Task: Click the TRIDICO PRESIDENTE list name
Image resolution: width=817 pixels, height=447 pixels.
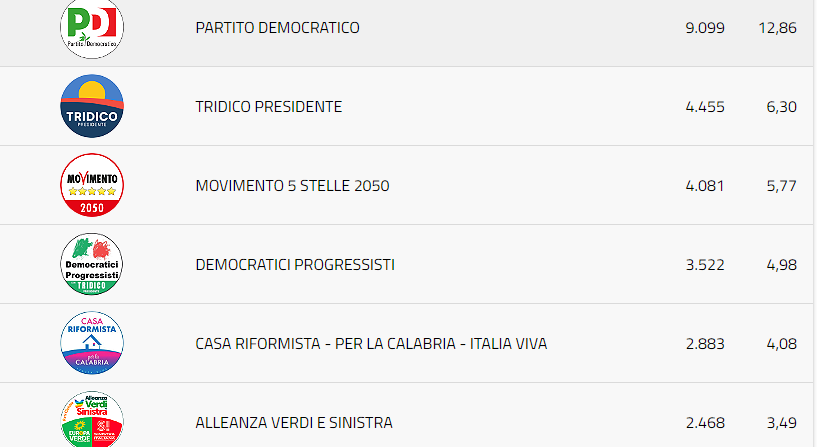Action: tap(269, 107)
